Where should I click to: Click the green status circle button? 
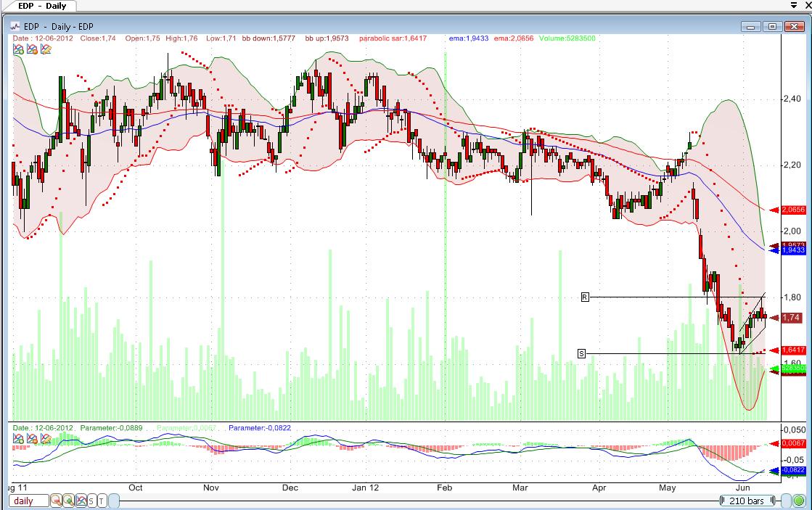pyautogui.click(x=799, y=501)
